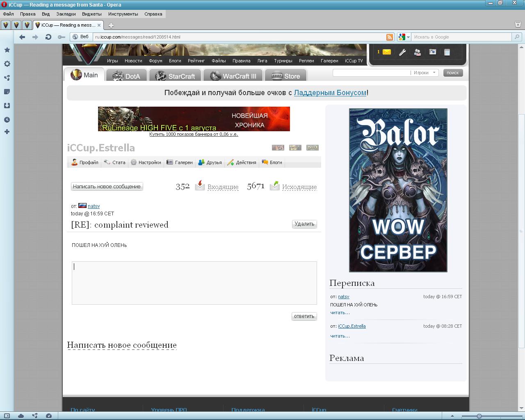This screenshot has width=525, height=420.
Task: Open the Файл menu
Action: [8, 14]
